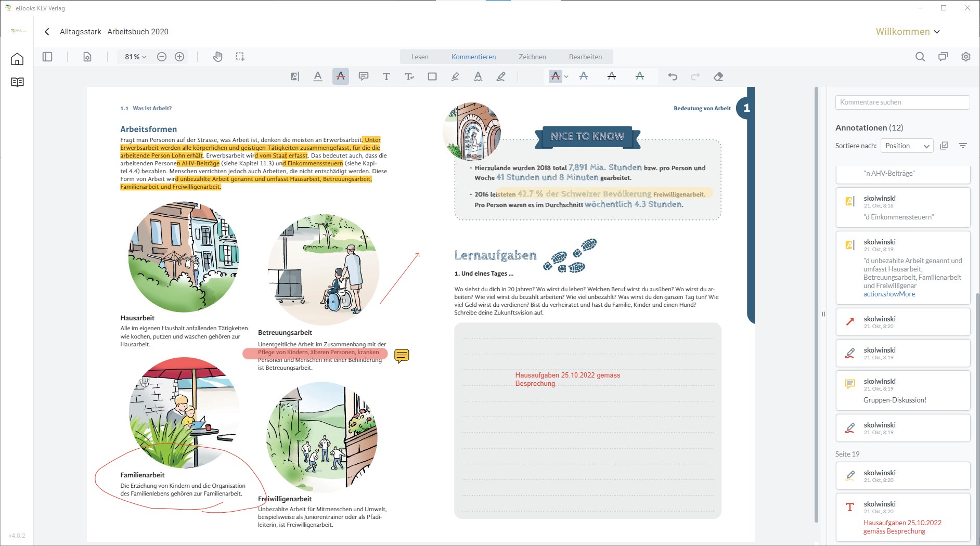
Task: Toggle the left panel sidebar icon
Action: pyautogui.click(x=47, y=57)
